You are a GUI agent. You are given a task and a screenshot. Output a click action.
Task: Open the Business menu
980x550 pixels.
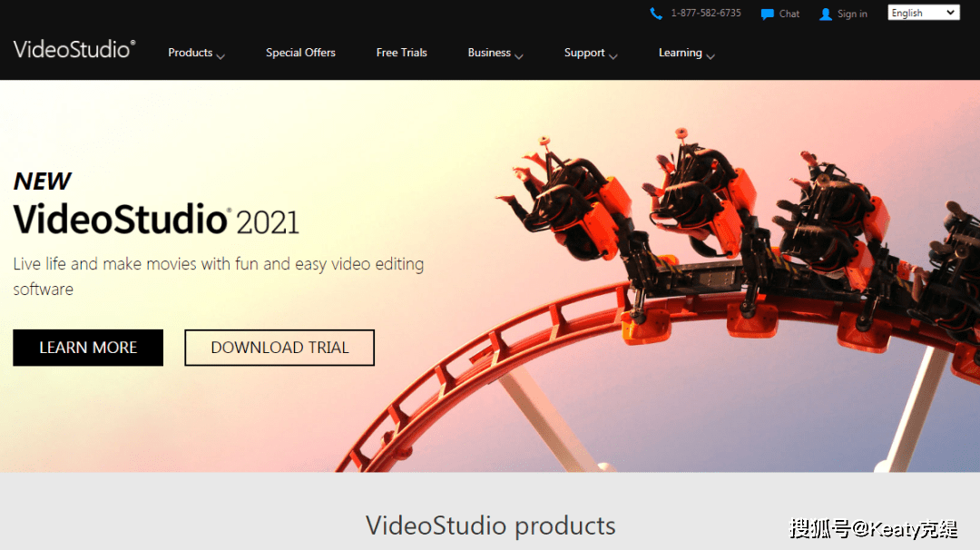coord(489,53)
